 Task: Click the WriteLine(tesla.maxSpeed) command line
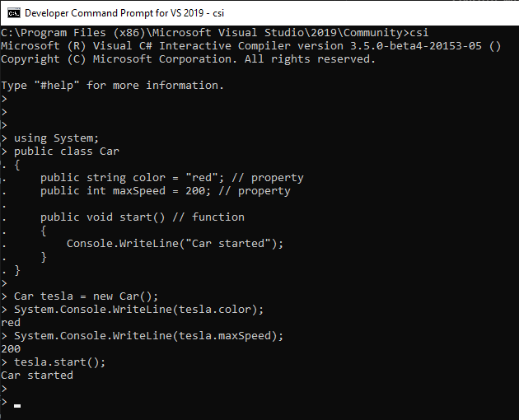tap(149, 336)
